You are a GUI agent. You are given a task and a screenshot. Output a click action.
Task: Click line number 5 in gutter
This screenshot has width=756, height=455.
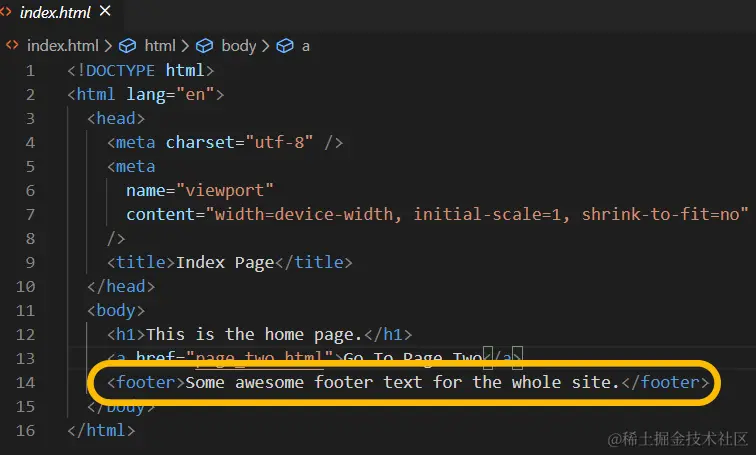(30, 167)
